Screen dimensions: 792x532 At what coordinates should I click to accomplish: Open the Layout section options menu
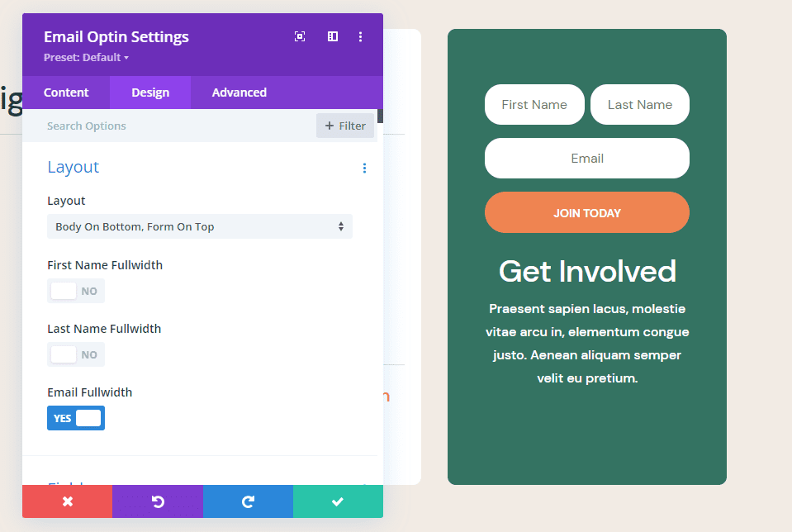364,168
